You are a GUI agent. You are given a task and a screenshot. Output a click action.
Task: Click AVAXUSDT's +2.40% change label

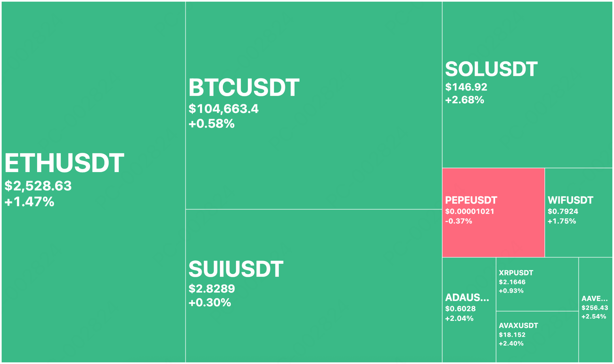coord(511,343)
